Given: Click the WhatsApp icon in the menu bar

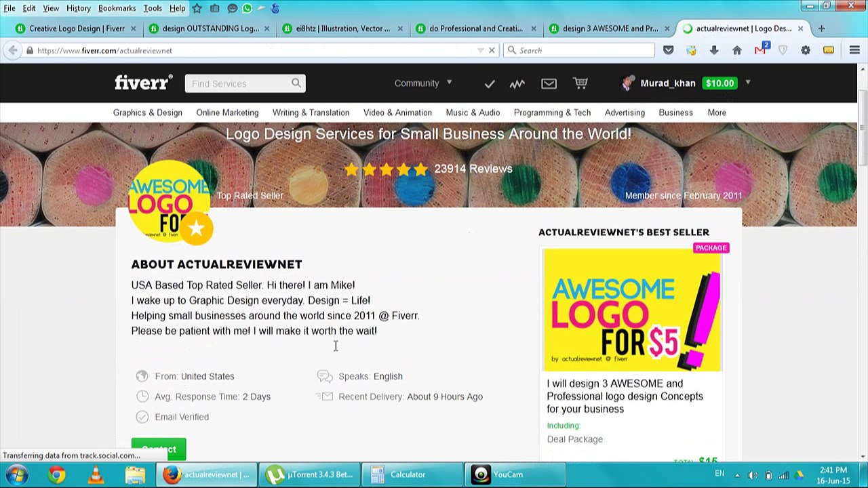Looking at the screenshot, I should (x=247, y=8).
